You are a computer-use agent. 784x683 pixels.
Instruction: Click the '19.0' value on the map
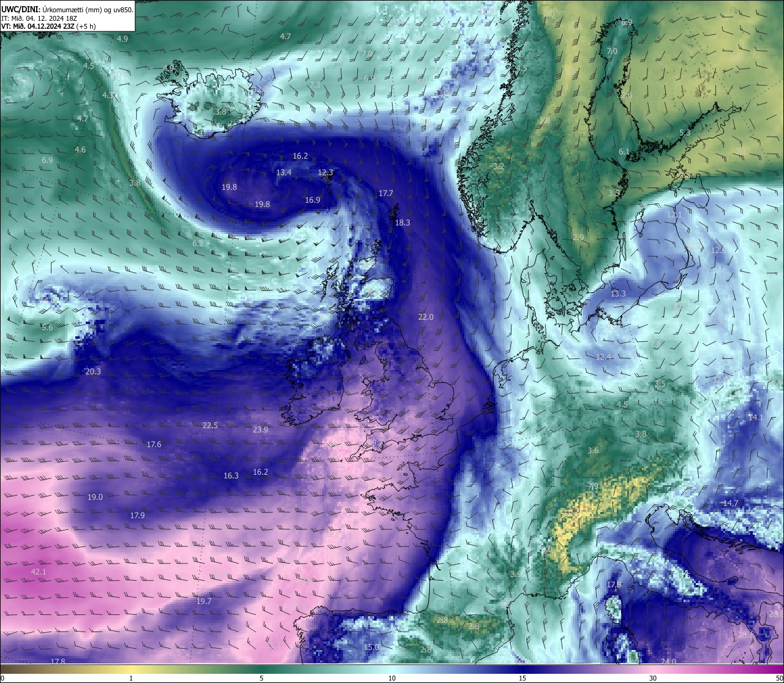95,497
